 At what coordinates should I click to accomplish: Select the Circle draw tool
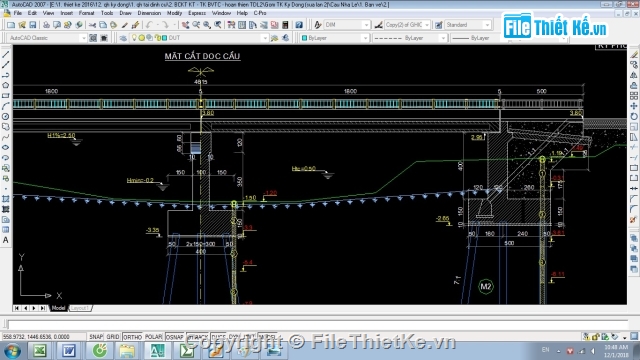(x=6, y=116)
